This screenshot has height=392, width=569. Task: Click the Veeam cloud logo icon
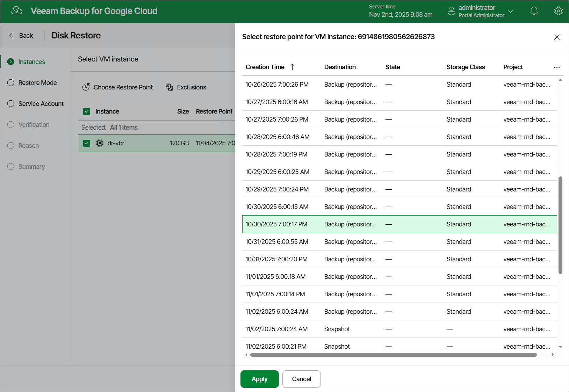click(17, 11)
